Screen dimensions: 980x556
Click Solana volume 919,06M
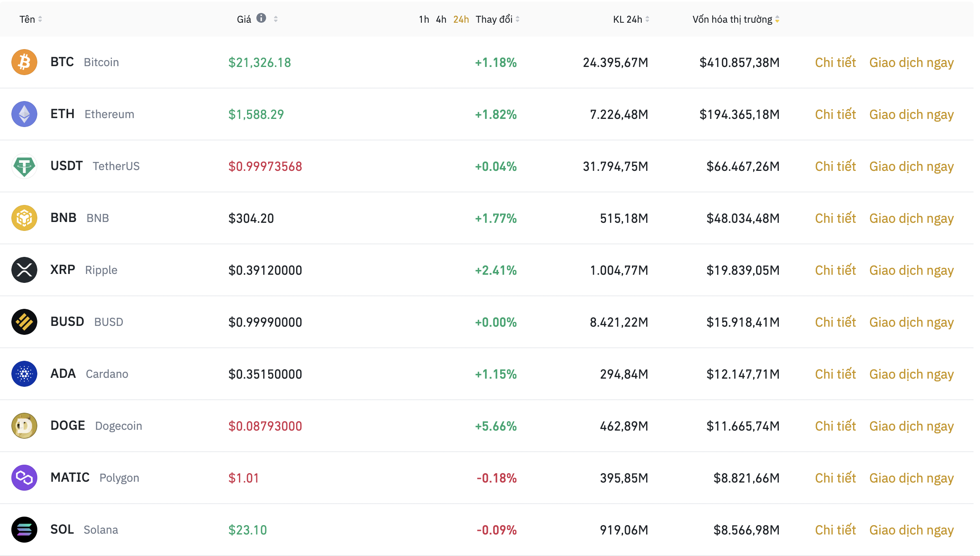(x=624, y=530)
